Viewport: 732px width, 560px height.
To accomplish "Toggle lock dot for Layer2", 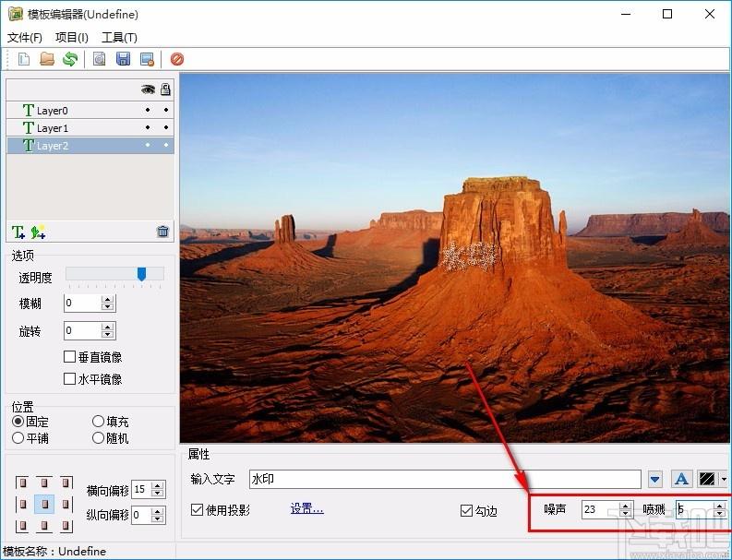I will point(166,145).
